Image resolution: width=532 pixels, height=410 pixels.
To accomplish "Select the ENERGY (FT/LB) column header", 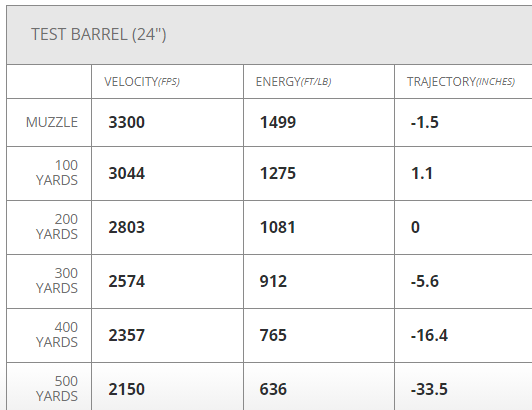I will pyautogui.click(x=293, y=82).
